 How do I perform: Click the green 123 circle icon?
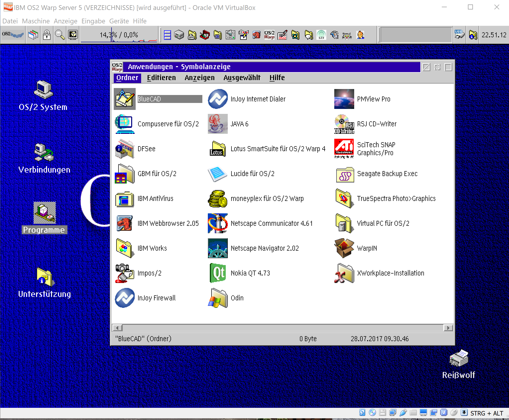321,35
